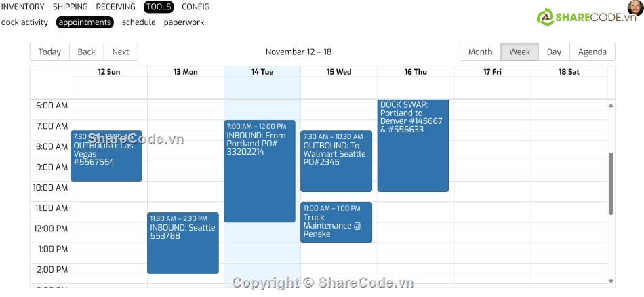Viewport: 644px width, 297px height.
Task: Select the 13 Mon column header
Action: (x=186, y=72)
